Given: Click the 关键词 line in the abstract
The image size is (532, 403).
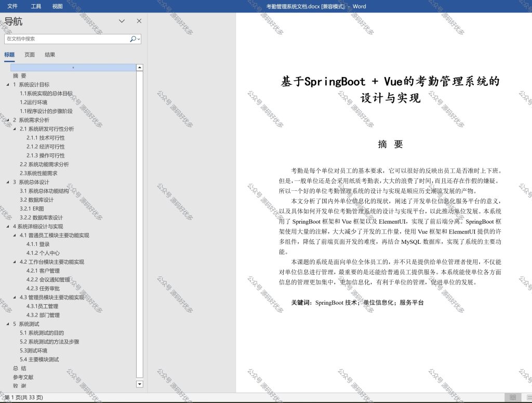Looking at the screenshot, I should tap(357, 303).
